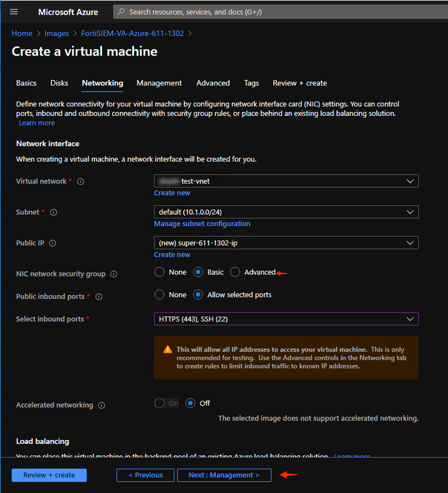This screenshot has height=493, width=448.
Task: Expand the Select inbound ports dropdown
Action: (x=286, y=319)
